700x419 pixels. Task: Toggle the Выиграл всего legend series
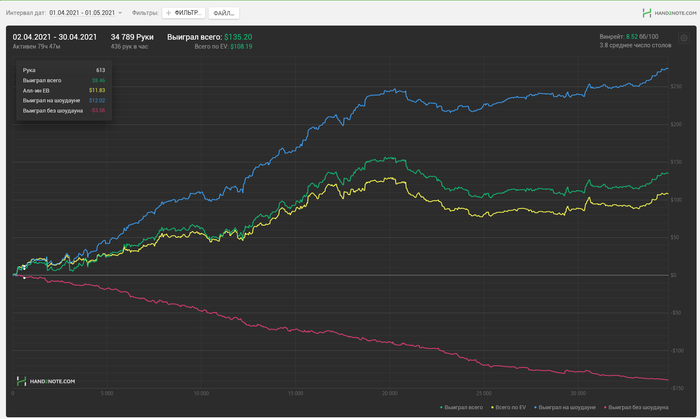pyautogui.click(x=461, y=407)
